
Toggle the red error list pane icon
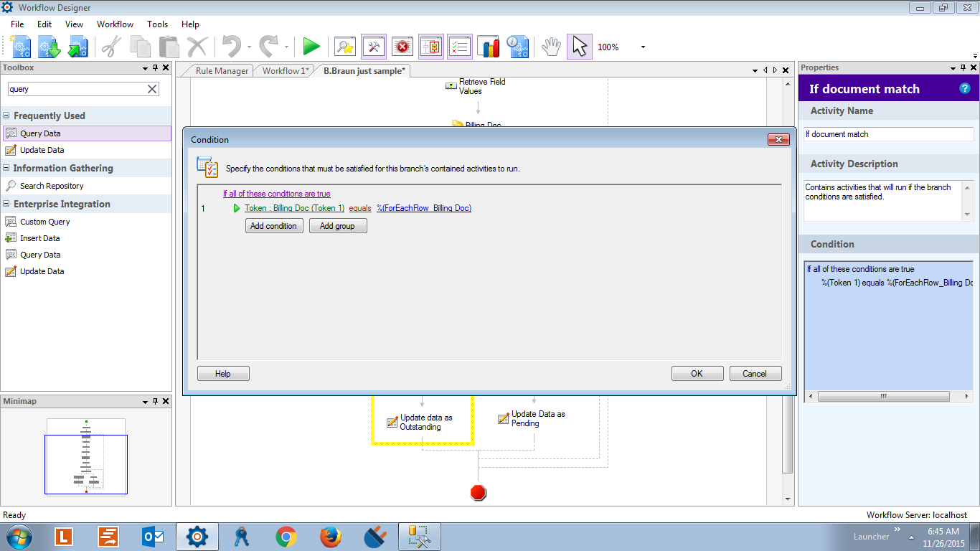coord(402,47)
